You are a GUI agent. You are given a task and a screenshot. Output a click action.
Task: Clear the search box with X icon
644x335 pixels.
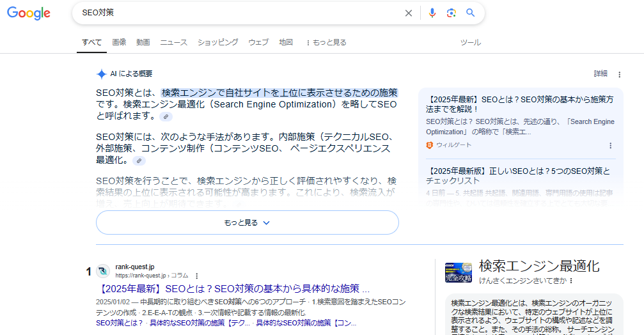click(408, 13)
